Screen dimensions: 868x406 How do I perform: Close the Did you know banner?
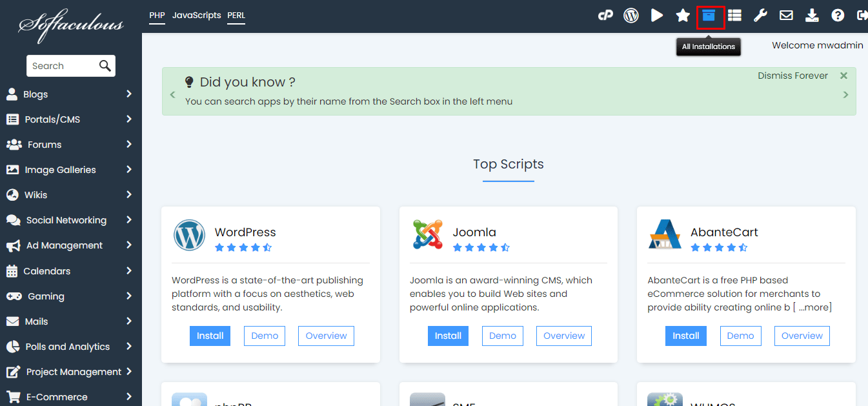tap(843, 76)
